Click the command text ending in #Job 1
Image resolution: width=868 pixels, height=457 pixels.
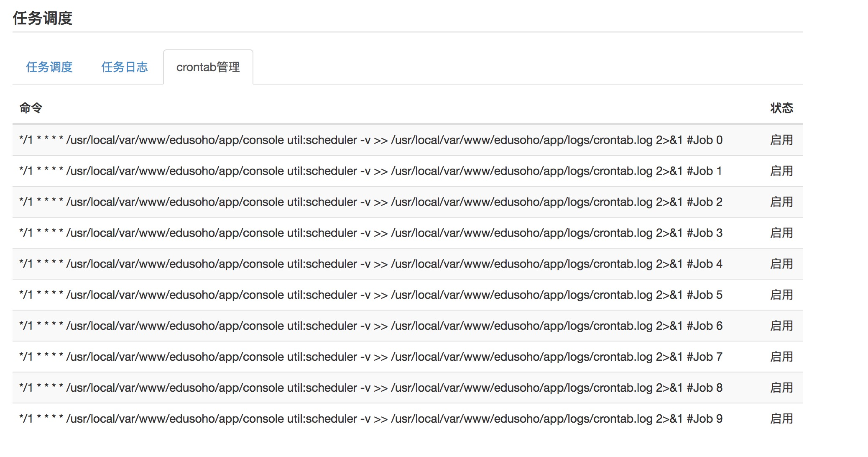tap(370, 171)
